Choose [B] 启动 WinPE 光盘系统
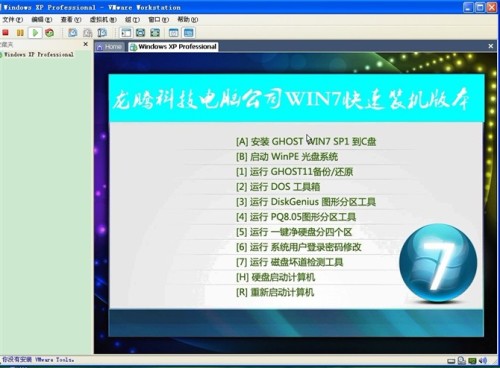The width and height of the screenshot is (500, 368). click(287, 157)
